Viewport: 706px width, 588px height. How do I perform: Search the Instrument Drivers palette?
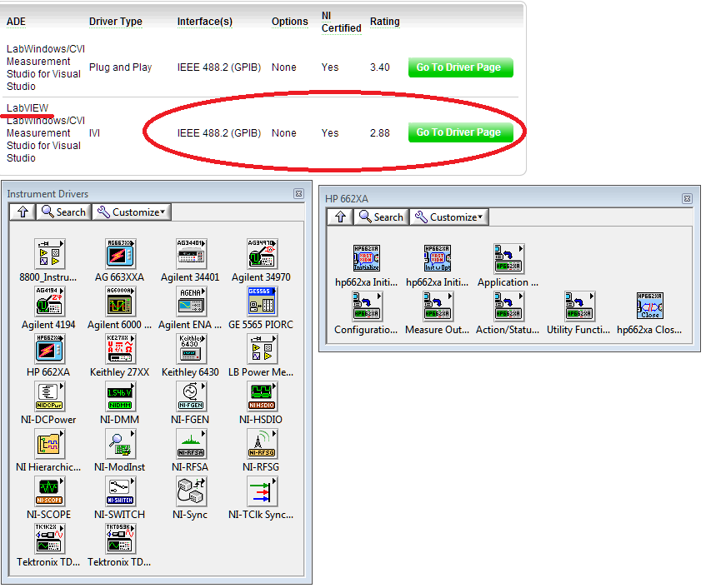(x=63, y=212)
